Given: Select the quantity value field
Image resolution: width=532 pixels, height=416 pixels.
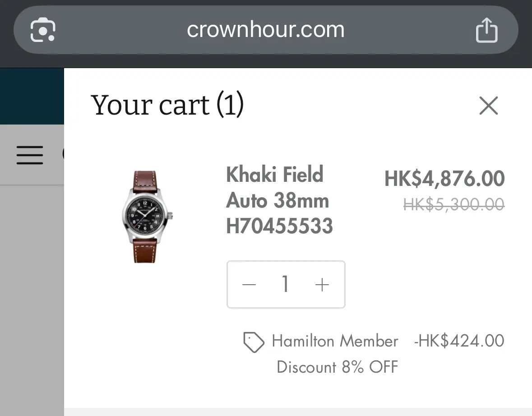Looking at the screenshot, I should tap(285, 284).
